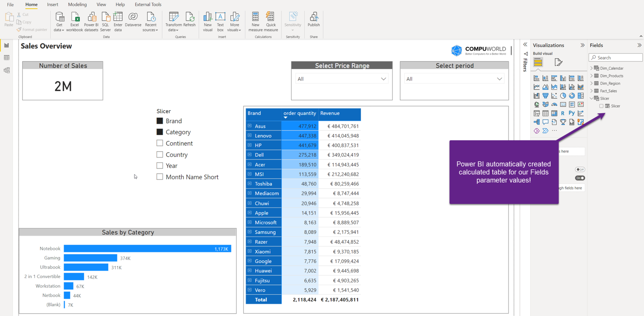Open the Insert ribbon tab

[53, 4]
